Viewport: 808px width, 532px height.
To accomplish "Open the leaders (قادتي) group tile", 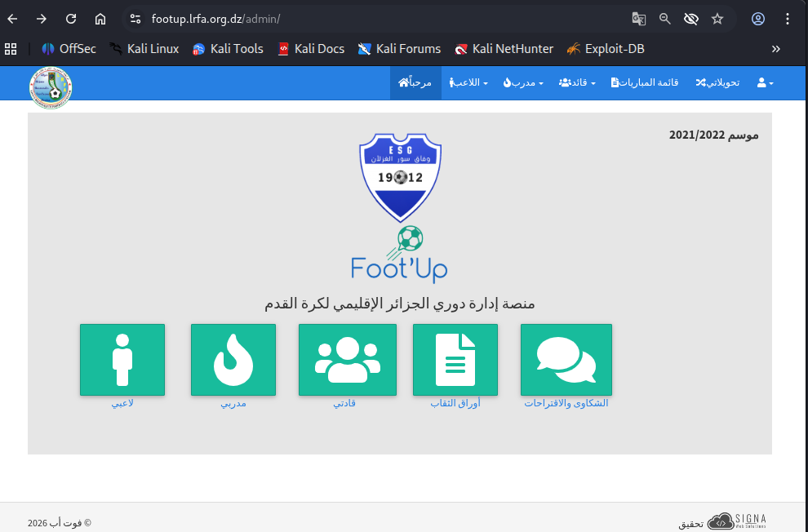I will point(347,360).
